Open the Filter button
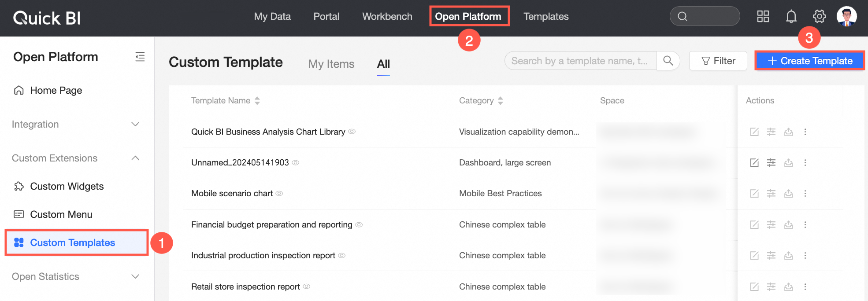The image size is (868, 301). pos(718,61)
